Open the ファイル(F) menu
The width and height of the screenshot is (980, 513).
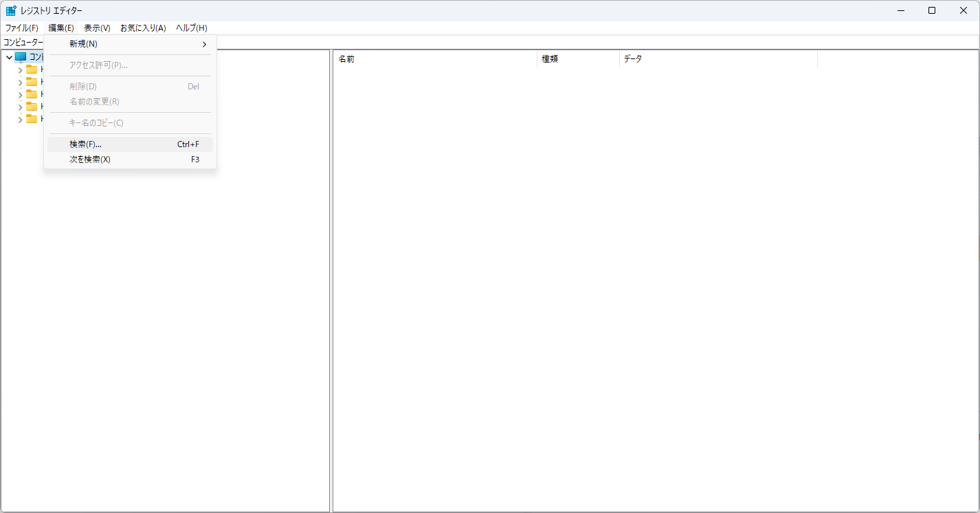[x=21, y=28]
